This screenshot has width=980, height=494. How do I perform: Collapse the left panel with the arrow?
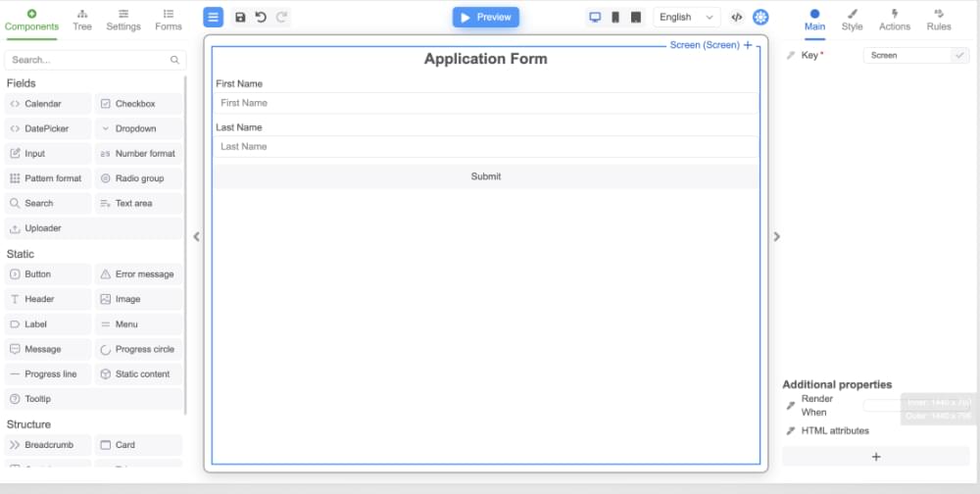tap(196, 236)
